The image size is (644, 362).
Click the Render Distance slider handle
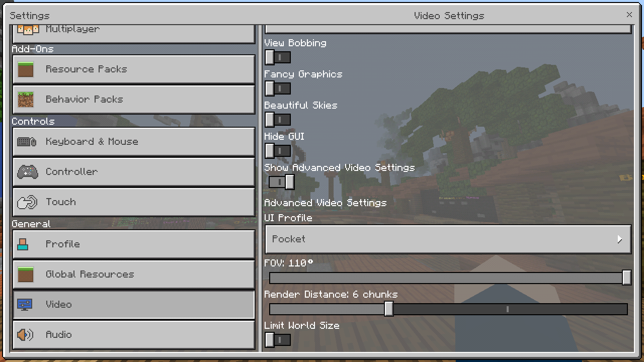[388, 309]
